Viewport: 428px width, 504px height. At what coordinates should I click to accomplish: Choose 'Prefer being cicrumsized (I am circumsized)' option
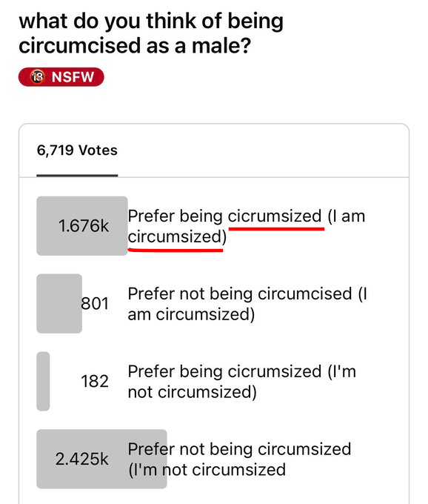tap(247, 226)
